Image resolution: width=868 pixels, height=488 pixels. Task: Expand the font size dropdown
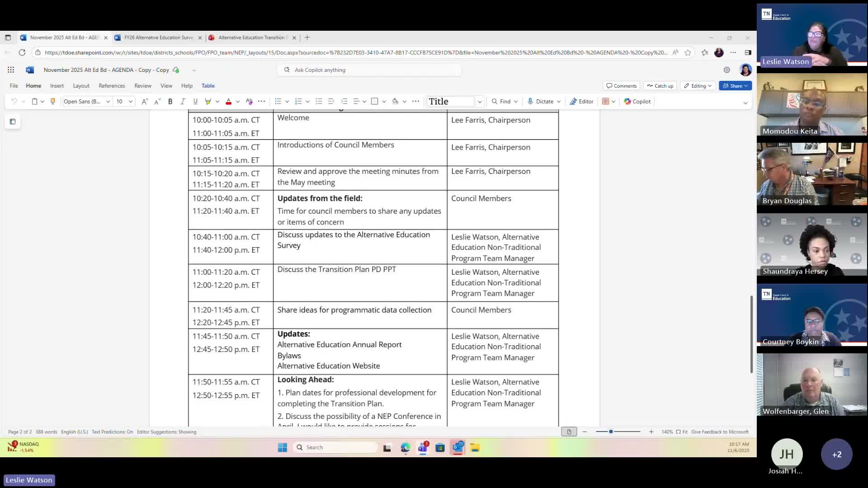[x=131, y=102]
